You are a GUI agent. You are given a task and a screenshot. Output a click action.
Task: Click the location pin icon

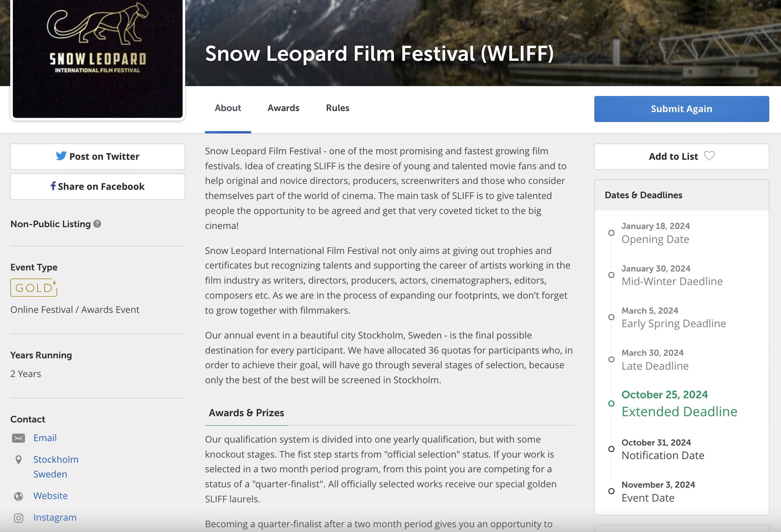18,459
